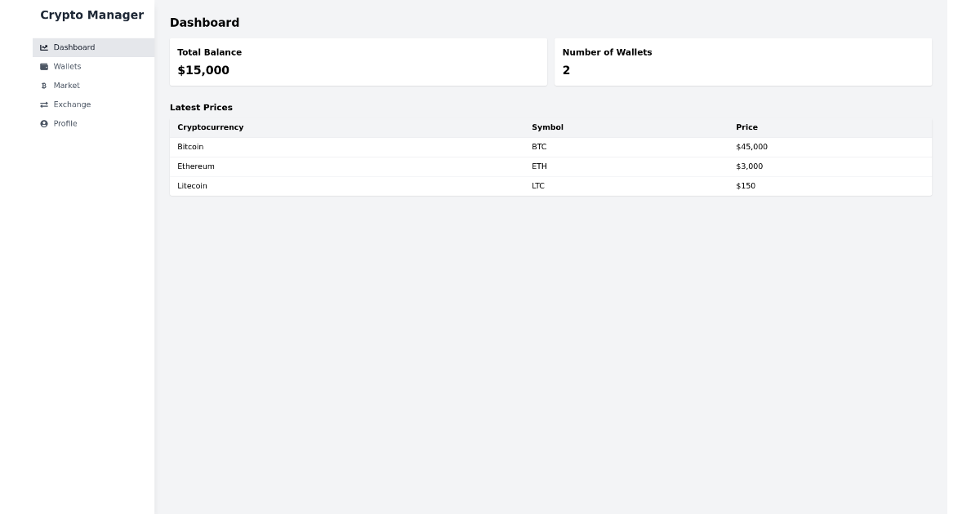Click the Price column header
This screenshot has height=514, width=980.
coord(747,127)
